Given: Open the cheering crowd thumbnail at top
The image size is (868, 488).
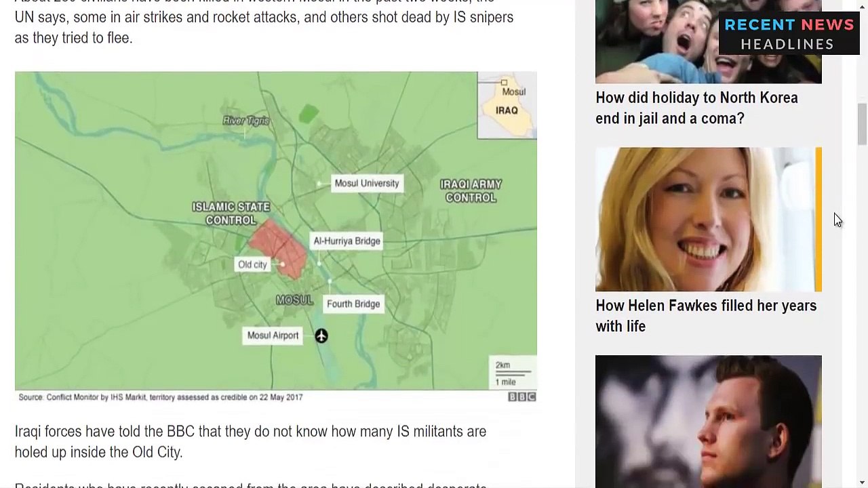Looking at the screenshot, I should pyautogui.click(x=708, y=42).
